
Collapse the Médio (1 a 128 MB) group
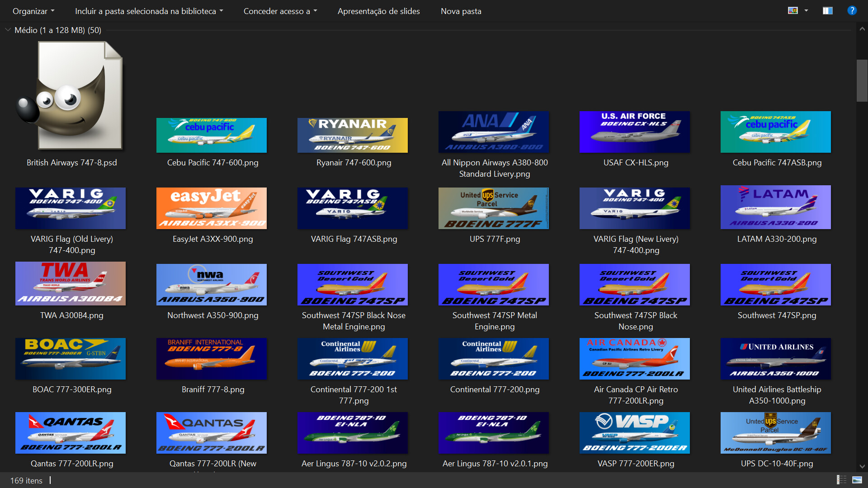pyautogui.click(x=8, y=30)
